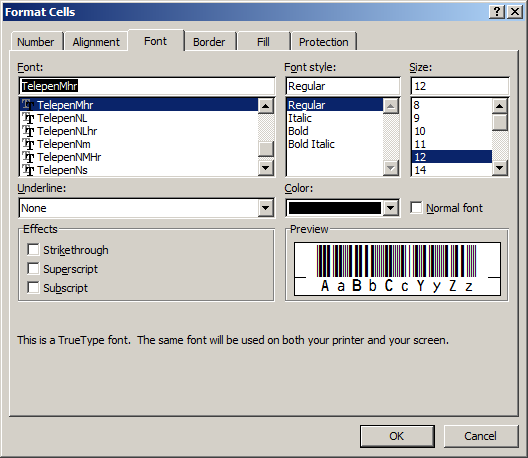Click the size list scrollbar thumb
528x458 pixels.
500,122
